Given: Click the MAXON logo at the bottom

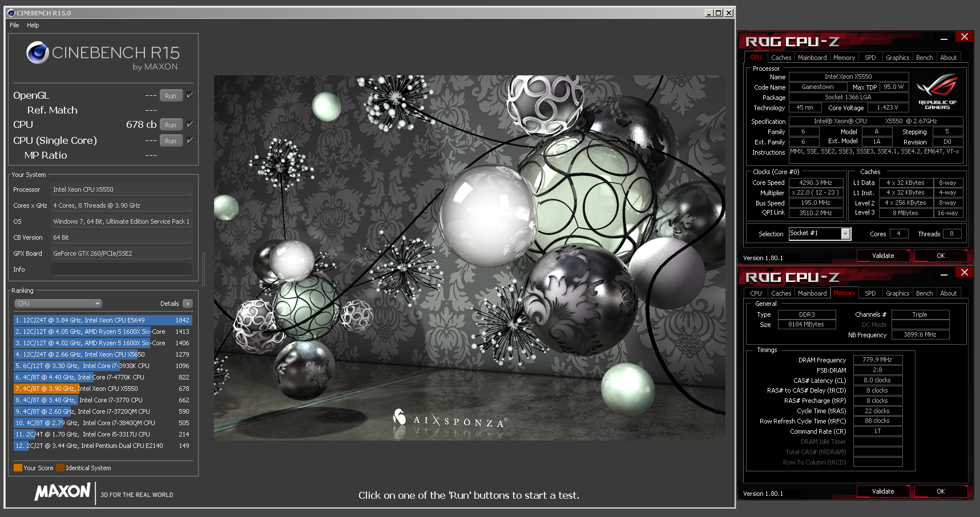Looking at the screenshot, I should 63,492.
